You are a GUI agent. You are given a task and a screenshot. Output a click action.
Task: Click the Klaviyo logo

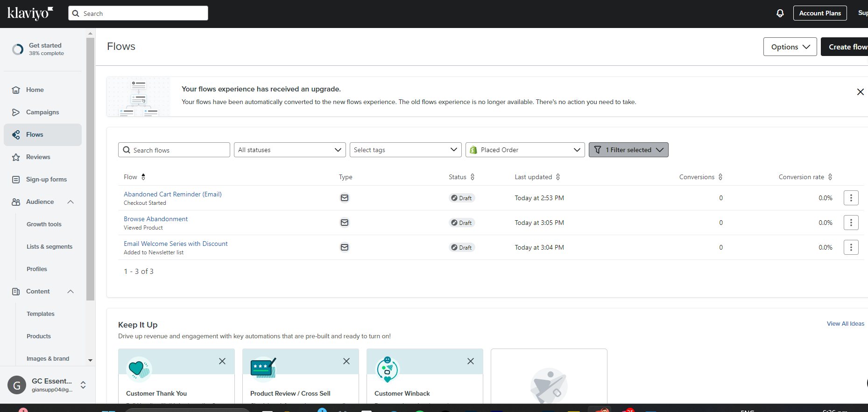pos(30,13)
